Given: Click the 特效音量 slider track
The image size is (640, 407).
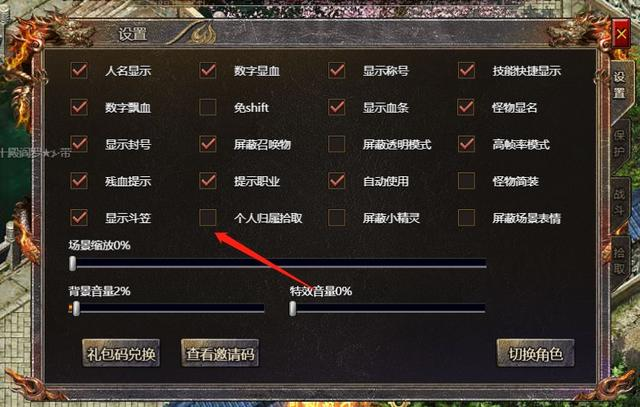Looking at the screenshot, I should (388, 309).
